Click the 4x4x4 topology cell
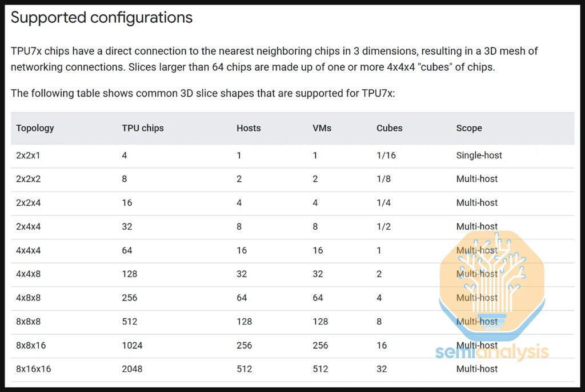Screen dimensions: 585x392 point(29,250)
